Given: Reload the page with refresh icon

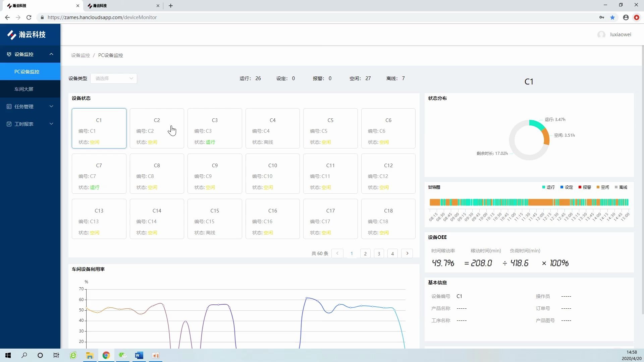Looking at the screenshot, I should [29, 17].
